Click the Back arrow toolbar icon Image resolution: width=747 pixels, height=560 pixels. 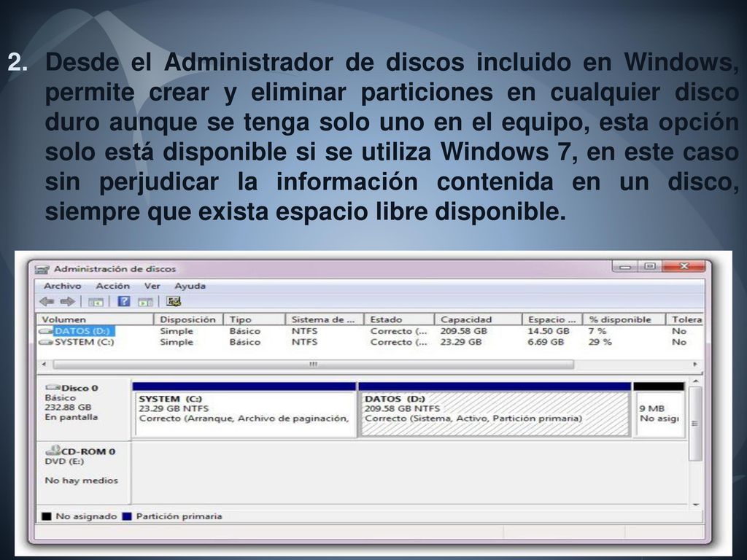(47, 301)
